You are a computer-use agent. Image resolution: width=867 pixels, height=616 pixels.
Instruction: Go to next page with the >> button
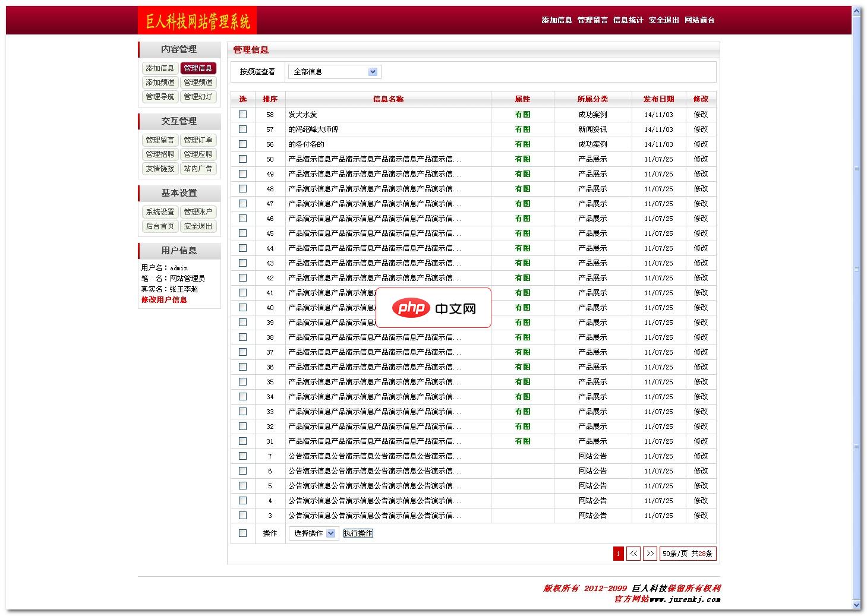[650, 554]
